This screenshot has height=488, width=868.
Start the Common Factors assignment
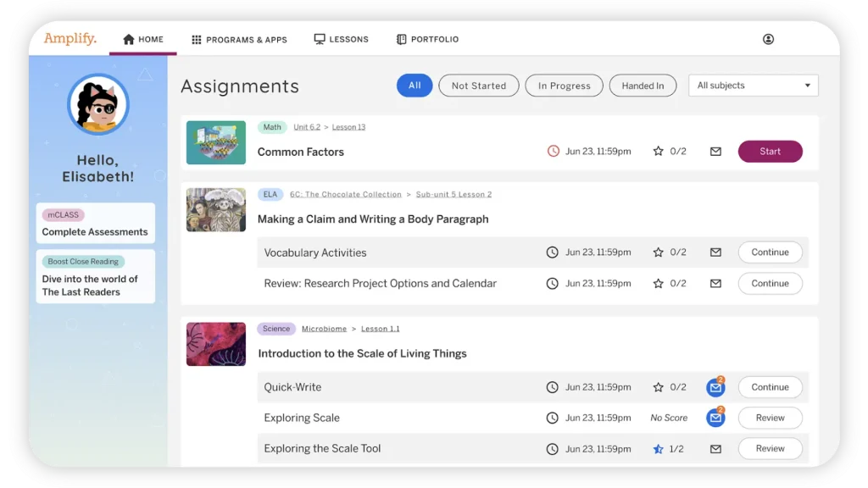pos(770,151)
